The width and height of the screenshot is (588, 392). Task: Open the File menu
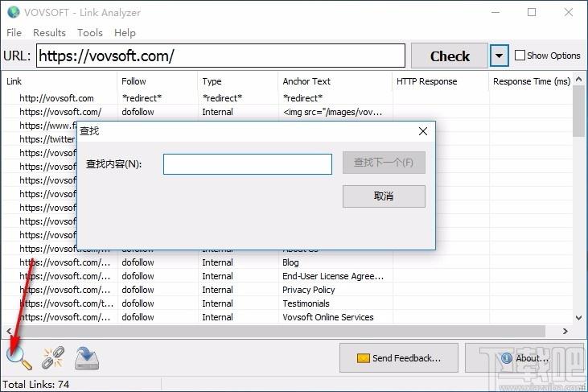click(x=14, y=33)
